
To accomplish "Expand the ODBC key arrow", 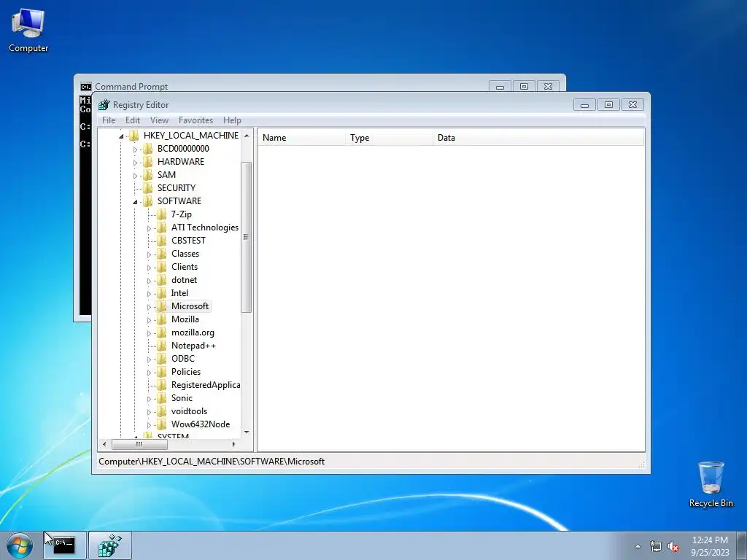I will click(149, 359).
